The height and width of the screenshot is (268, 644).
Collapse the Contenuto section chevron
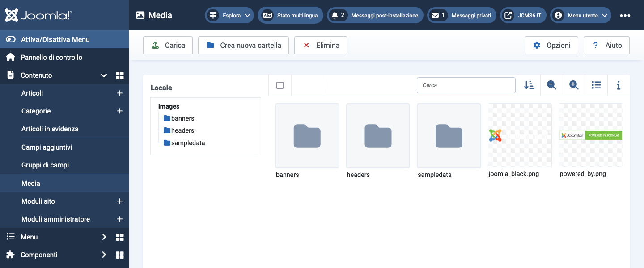click(x=104, y=75)
